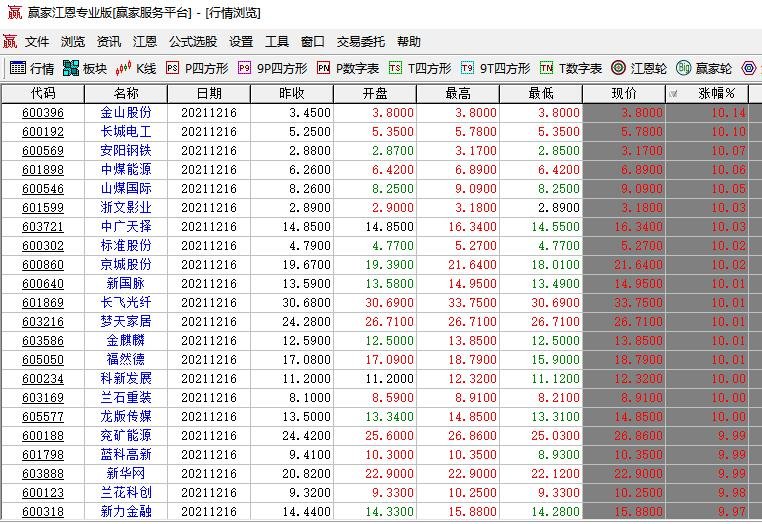Click the 金山股份 stock name
The width and height of the screenshot is (762, 524).
click(126, 112)
